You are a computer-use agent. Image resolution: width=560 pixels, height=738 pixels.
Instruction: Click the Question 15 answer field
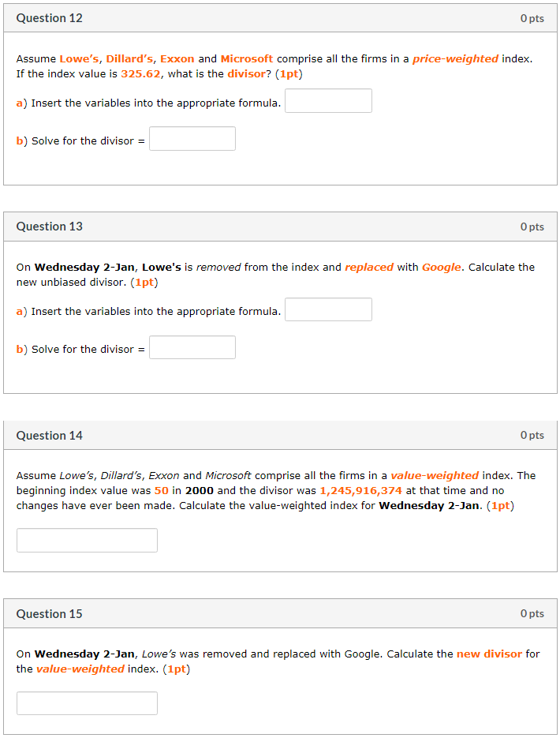pyautogui.click(x=87, y=703)
